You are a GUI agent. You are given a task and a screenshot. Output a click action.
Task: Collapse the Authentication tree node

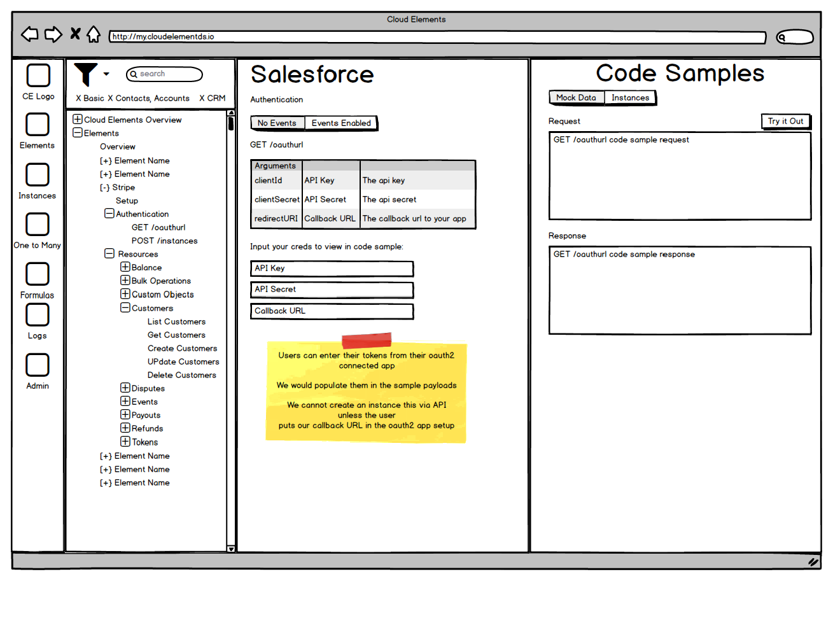tap(109, 213)
